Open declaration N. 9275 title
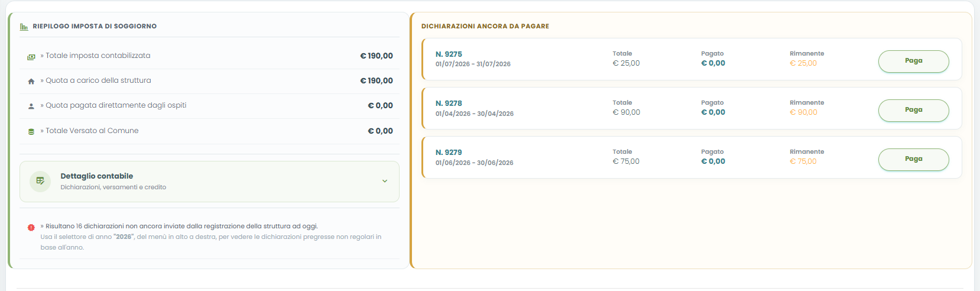 point(449,54)
